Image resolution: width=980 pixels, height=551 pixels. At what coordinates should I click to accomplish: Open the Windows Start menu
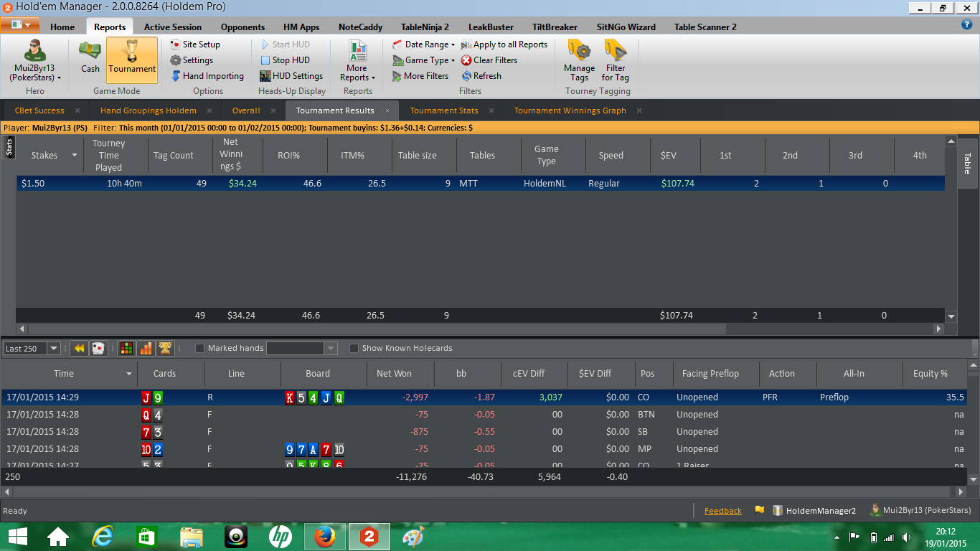(17, 537)
